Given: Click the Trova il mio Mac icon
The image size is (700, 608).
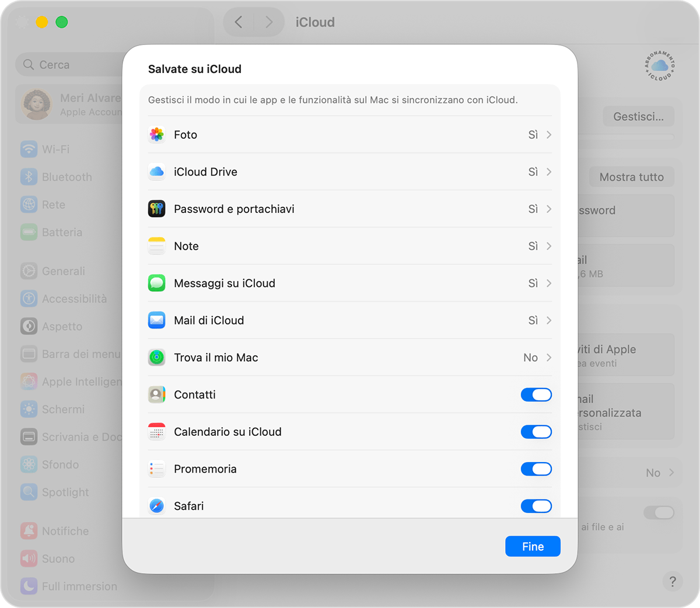Looking at the screenshot, I should pyautogui.click(x=156, y=357).
